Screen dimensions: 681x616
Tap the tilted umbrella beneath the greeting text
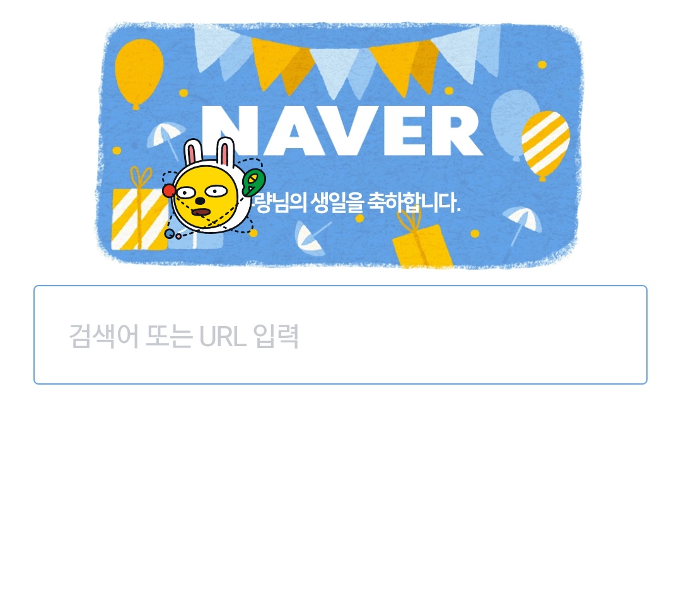[311, 238]
